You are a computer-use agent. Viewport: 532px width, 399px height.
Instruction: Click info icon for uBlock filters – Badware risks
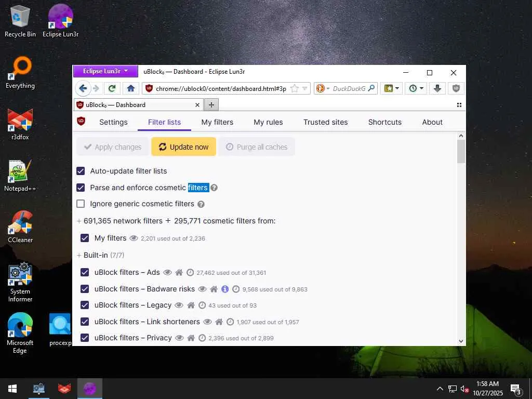pos(225,289)
